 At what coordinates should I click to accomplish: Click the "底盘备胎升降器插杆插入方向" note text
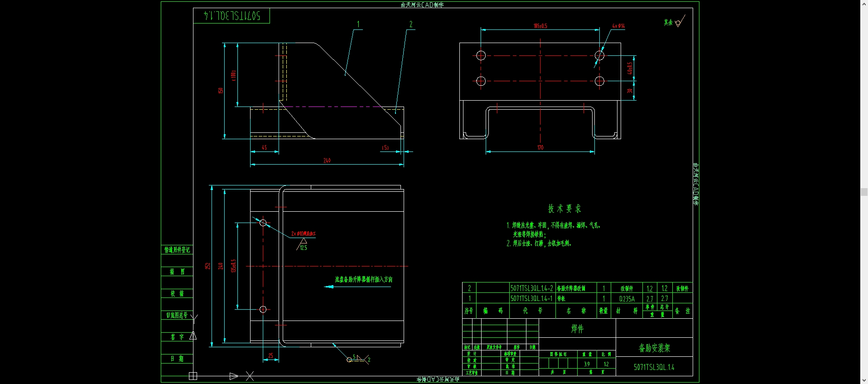(364, 279)
